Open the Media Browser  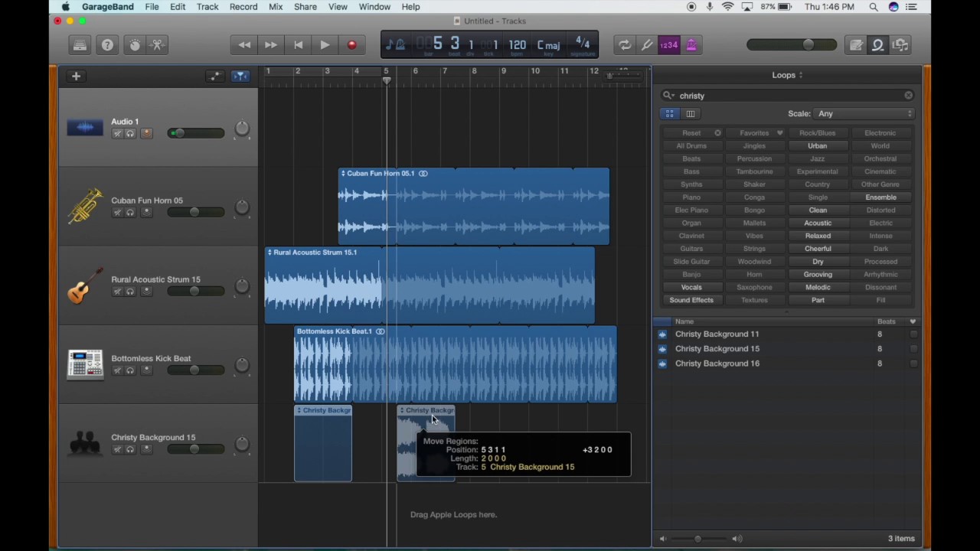(900, 45)
